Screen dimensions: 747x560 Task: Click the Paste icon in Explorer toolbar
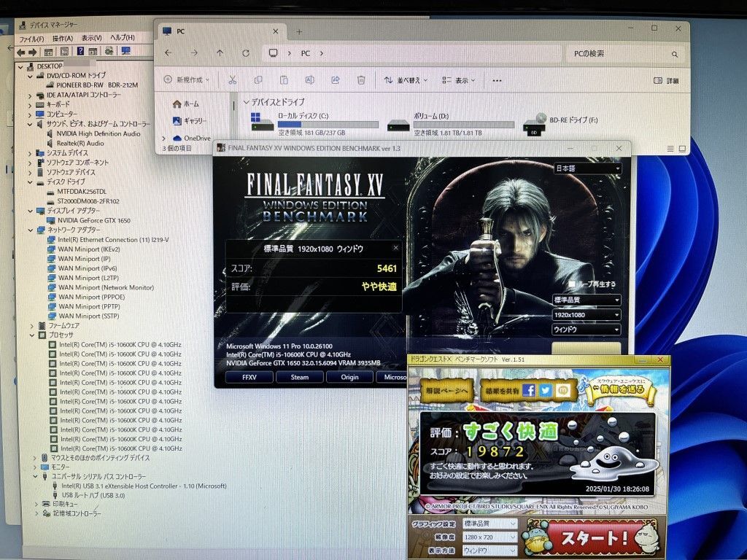coord(284,80)
